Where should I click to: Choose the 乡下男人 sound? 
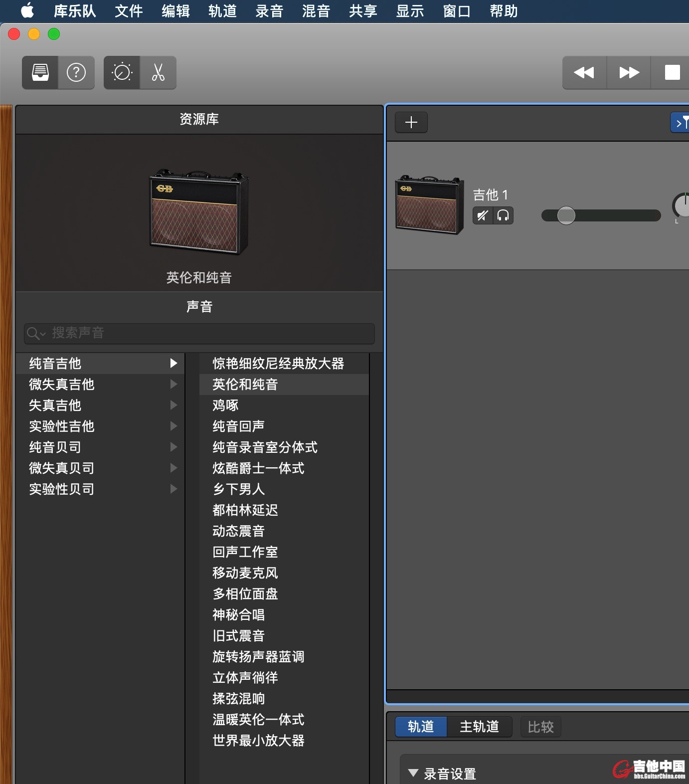[284, 489]
